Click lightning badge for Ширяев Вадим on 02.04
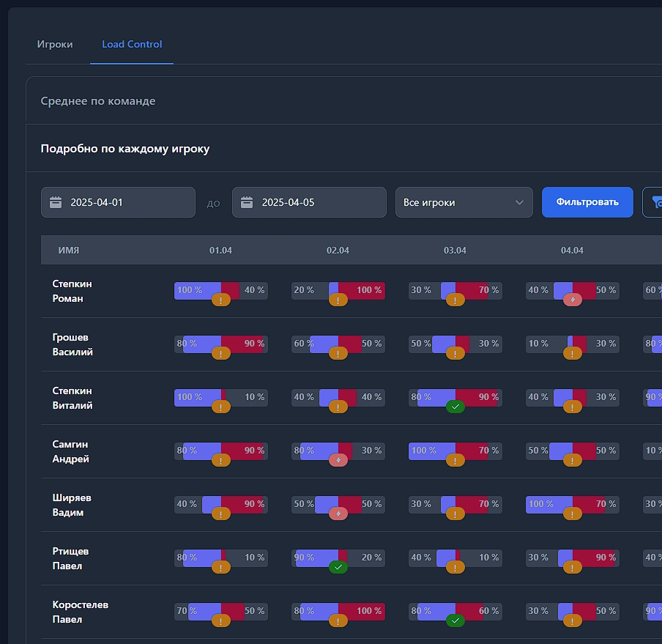This screenshot has height=644, width=662. (338, 514)
